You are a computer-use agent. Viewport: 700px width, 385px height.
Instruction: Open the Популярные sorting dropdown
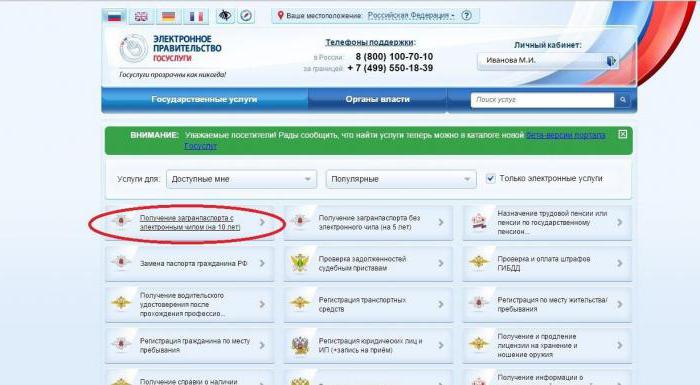tap(401, 179)
